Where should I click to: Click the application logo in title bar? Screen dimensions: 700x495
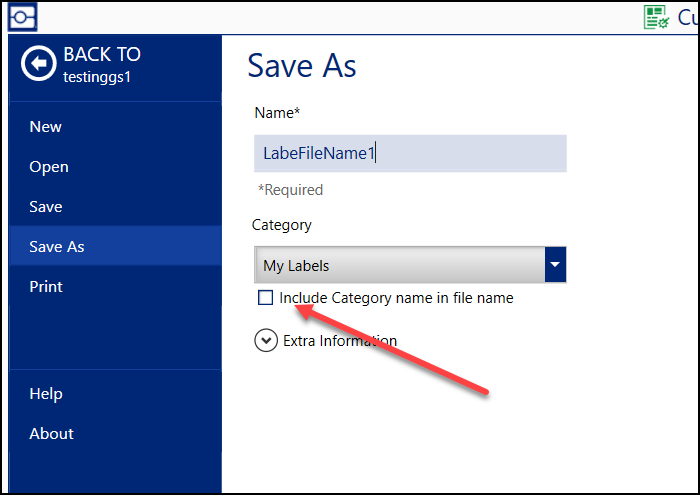pyautogui.click(x=23, y=17)
